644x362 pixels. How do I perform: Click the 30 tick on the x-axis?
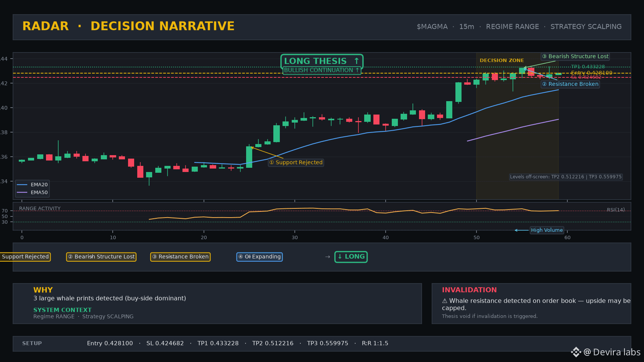295,238
